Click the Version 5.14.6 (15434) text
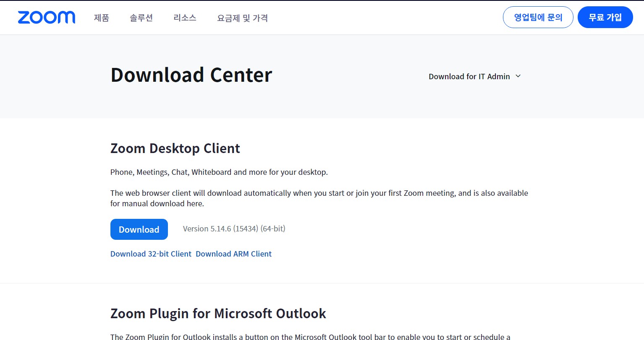Viewport: 644px width, 340px height. [x=217, y=228]
